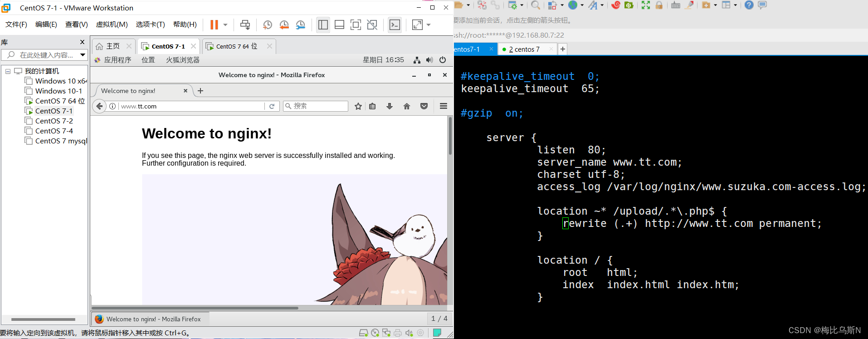This screenshot has height=339, width=868.
Task: Enter full screen mode in VMware
Action: click(x=356, y=25)
